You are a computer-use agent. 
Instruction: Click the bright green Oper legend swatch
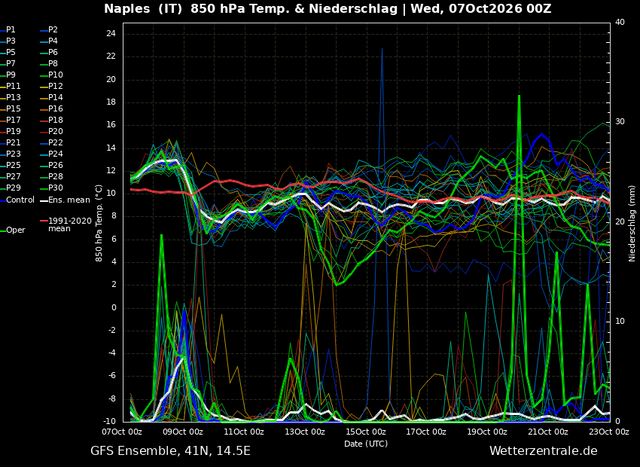[x=2, y=231]
